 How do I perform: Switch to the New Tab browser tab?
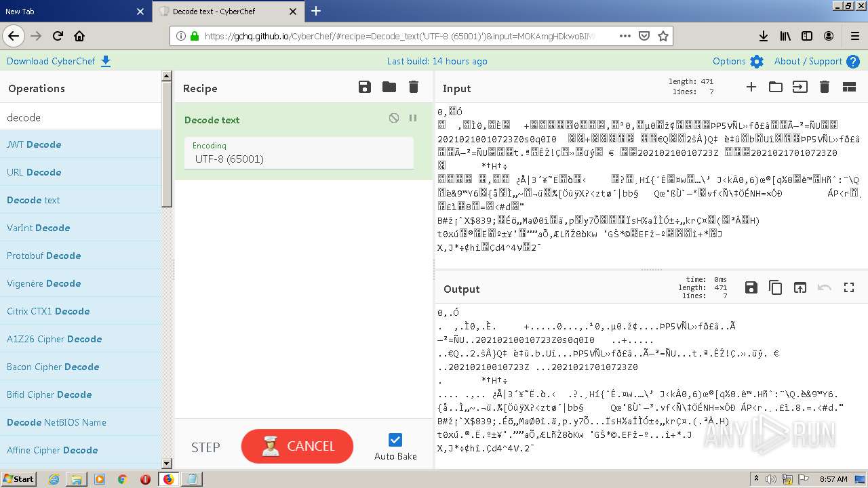coord(73,12)
